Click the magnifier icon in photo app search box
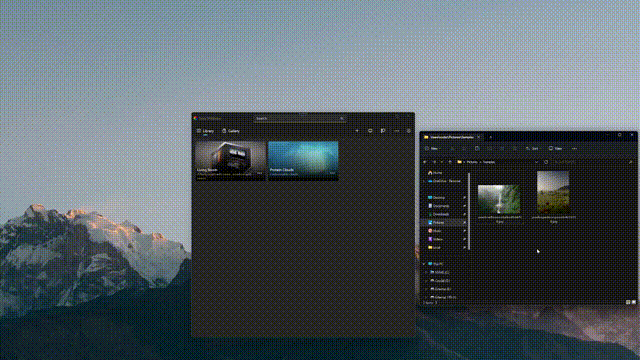Viewport: 640px width, 360px height. [342, 118]
